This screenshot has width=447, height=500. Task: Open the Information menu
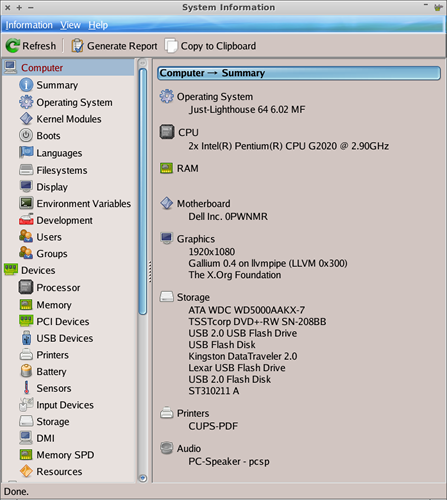pyautogui.click(x=29, y=25)
